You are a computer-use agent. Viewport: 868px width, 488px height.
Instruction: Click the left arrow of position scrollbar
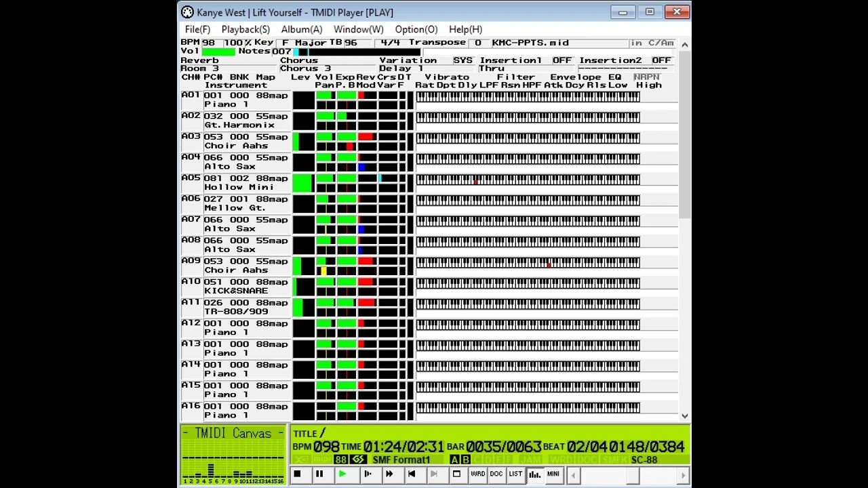point(574,476)
